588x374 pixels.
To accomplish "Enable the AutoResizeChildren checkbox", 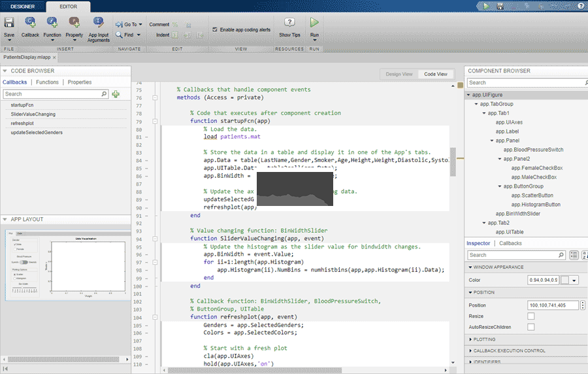I will coord(531,327).
